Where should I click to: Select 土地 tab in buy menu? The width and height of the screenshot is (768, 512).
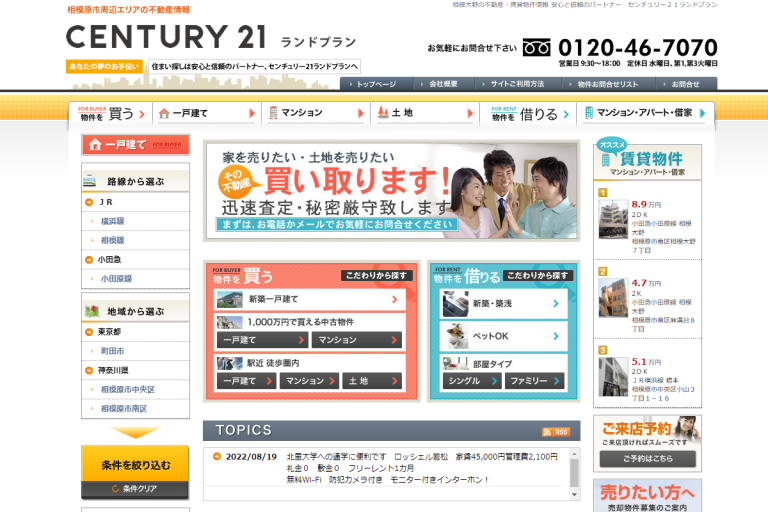[425, 113]
